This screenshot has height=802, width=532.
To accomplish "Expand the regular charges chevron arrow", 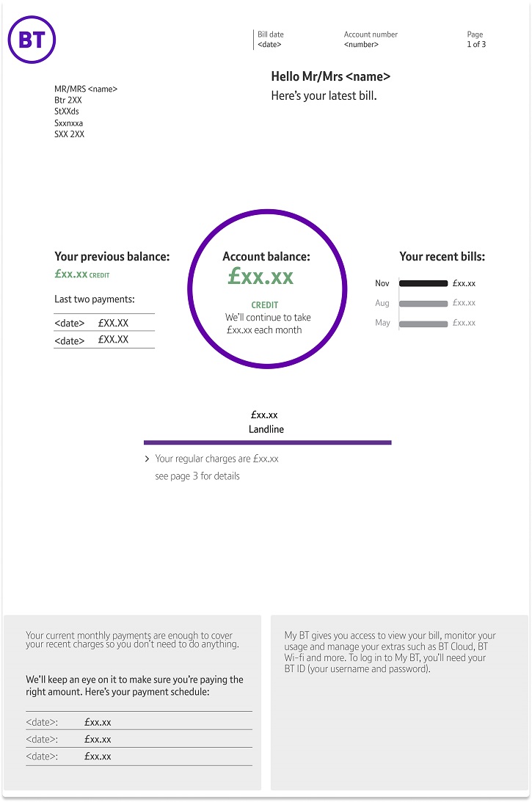I will (x=147, y=459).
